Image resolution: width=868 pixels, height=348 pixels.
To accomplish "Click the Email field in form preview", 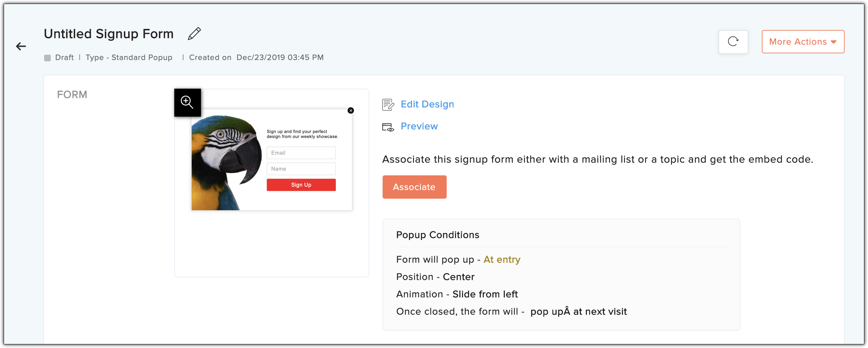I will pyautogui.click(x=301, y=153).
